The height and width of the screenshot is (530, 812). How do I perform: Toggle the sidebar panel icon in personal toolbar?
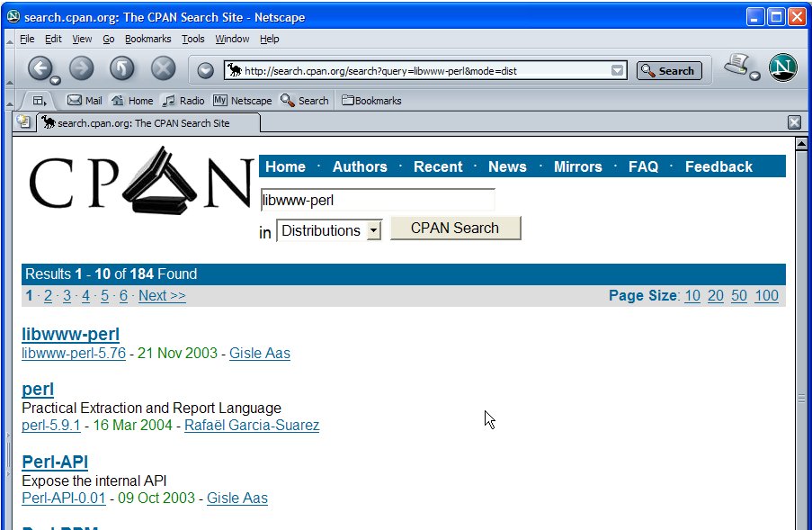(x=39, y=101)
